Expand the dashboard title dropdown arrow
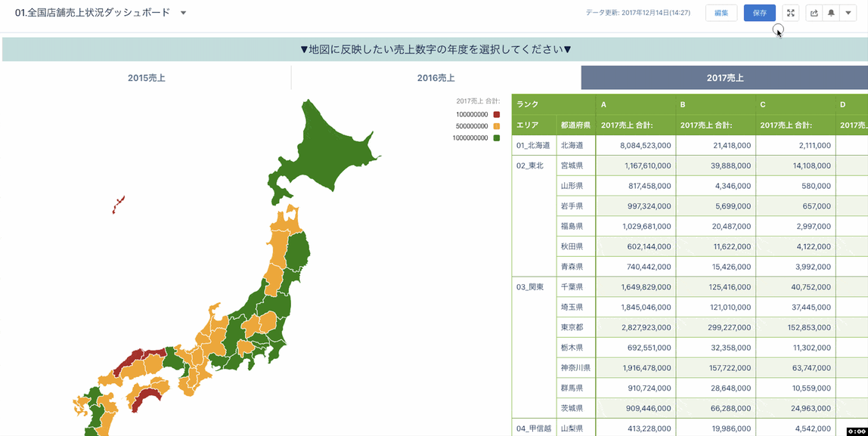This screenshot has width=868, height=436. pos(183,13)
